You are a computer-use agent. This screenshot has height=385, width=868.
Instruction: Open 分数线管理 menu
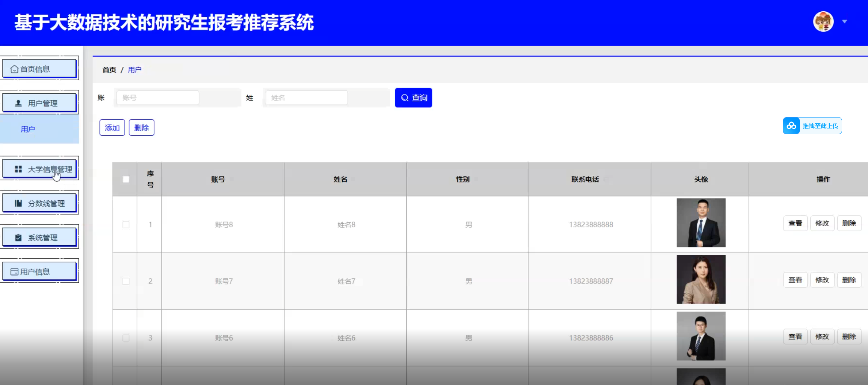coord(39,203)
